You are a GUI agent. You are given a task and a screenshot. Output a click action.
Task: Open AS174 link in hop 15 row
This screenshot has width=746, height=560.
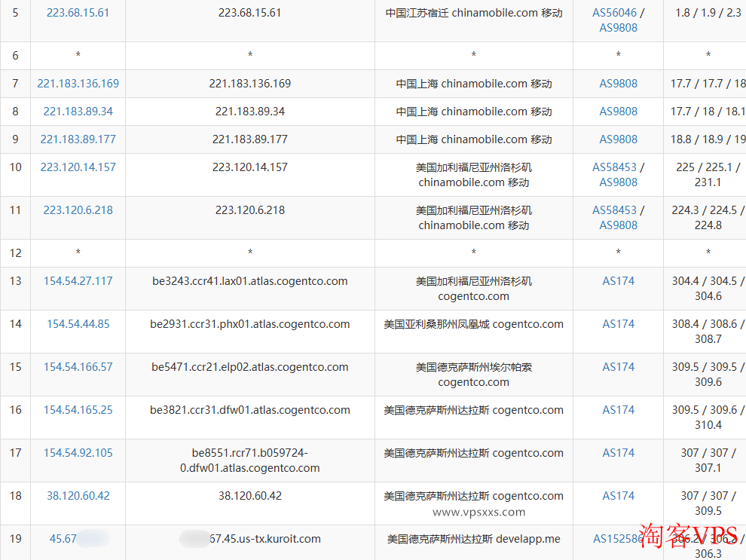618,367
